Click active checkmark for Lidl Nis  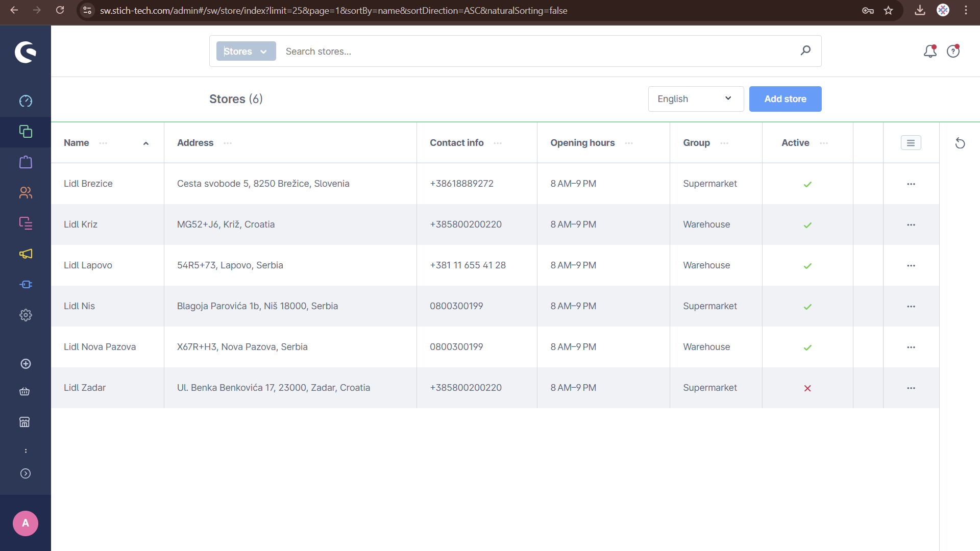(807, 307)
